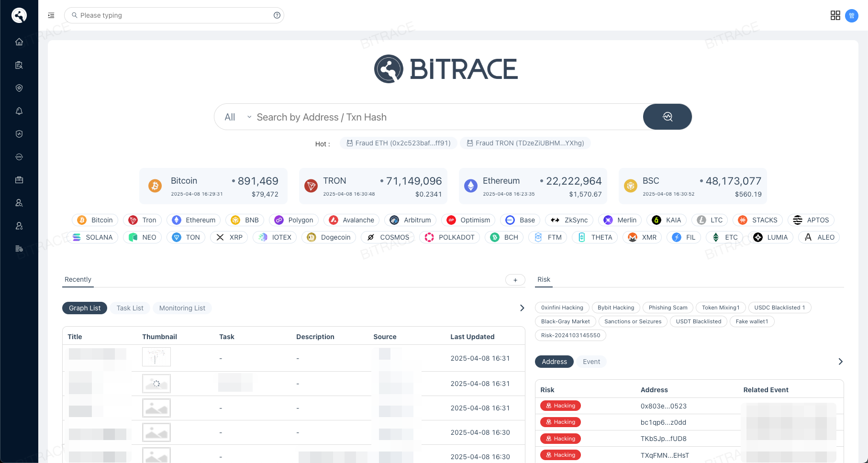Select the LUMIA chain chip
This screenshot has width=868, height=463.
tap(770, 237)
